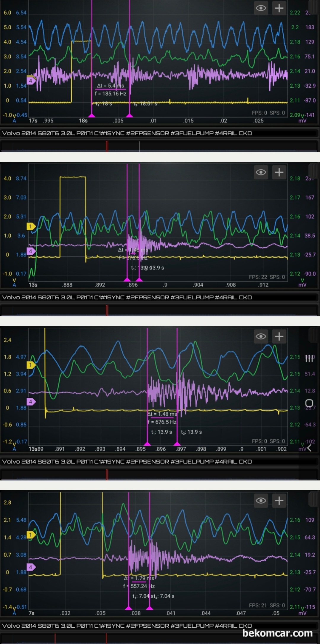Screen dimensions: 320x644
Task: Click the Volvo 2014 S80T6 title of second panel
Action: [x=127, y=297]
